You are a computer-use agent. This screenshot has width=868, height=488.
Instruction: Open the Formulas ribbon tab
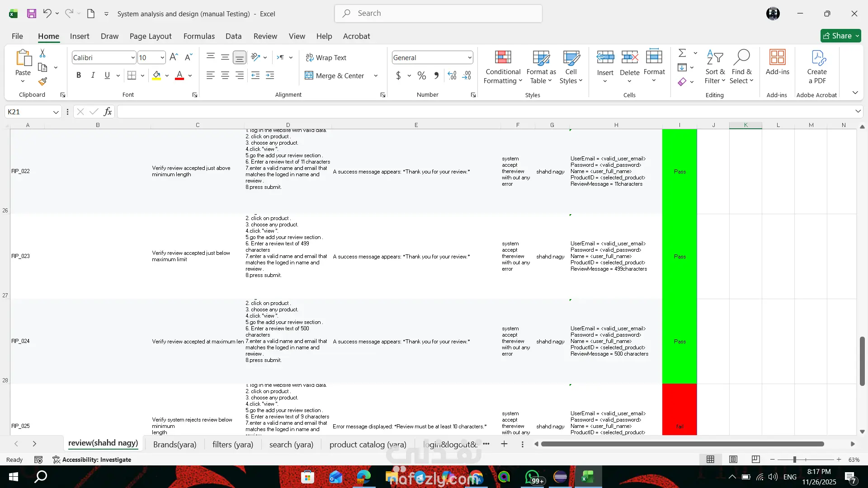coord(199,36)
